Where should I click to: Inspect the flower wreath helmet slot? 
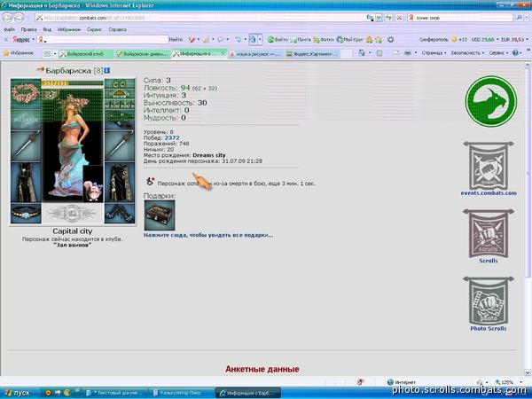(x=26, y=94)
